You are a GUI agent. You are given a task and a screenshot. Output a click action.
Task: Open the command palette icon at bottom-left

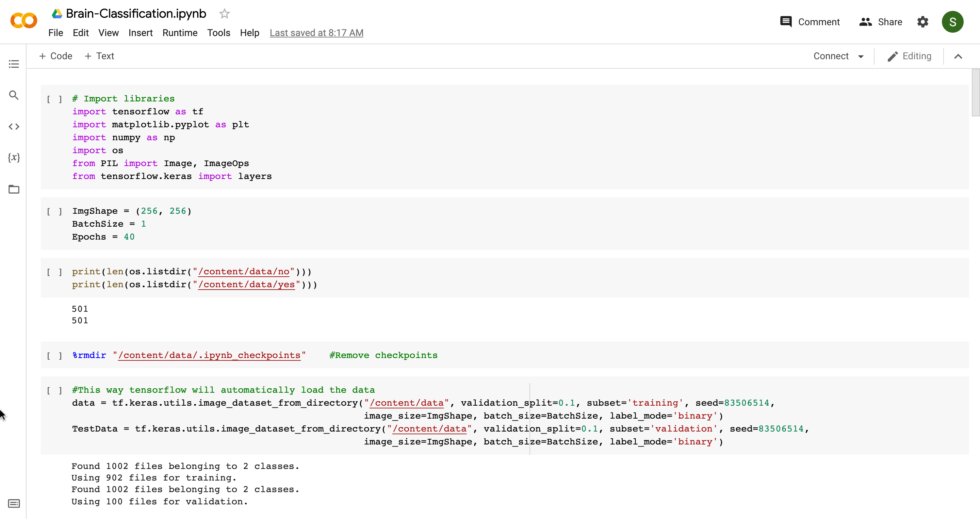tap(14, 503)
